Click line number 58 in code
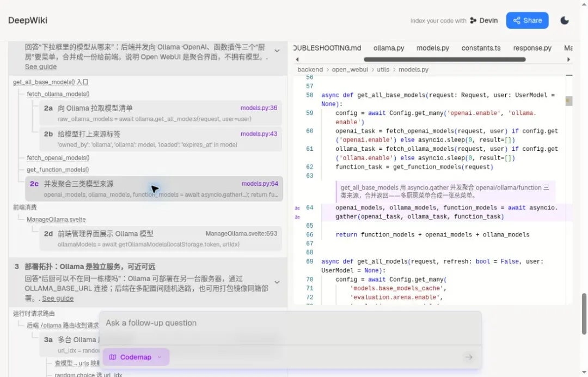The width and height of the screenshot is (588, 377). [x=309, y=95]
